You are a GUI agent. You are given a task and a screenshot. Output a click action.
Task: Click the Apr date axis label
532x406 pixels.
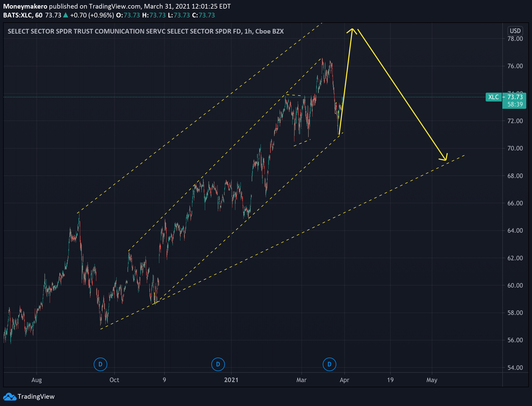344,380
